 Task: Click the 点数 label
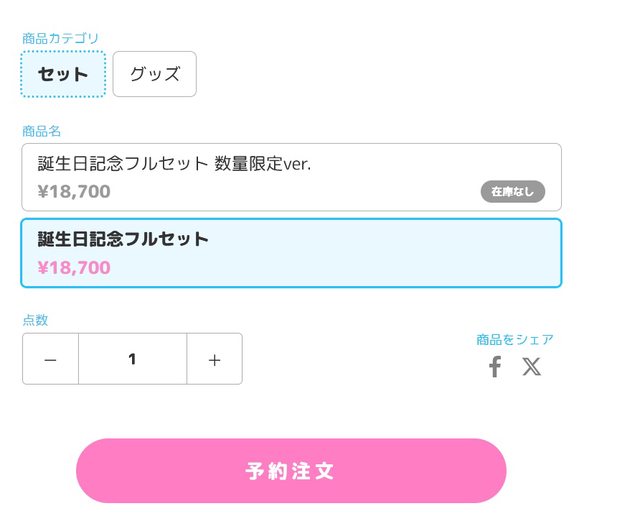35,320
